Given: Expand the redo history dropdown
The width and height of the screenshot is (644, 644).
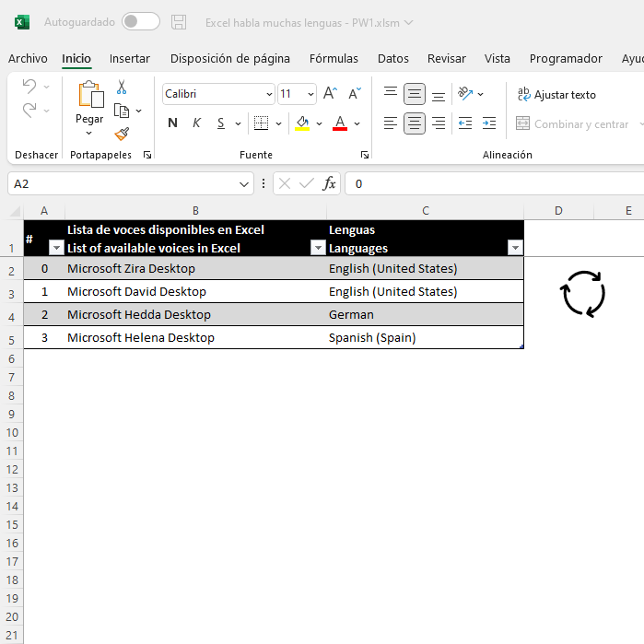Looking at the screenshot, I should (x=47, y=111).
